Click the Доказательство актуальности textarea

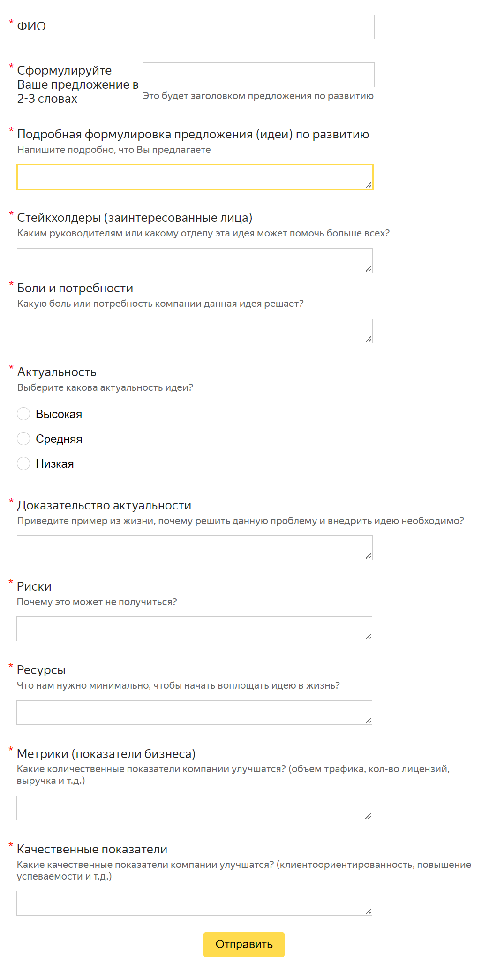coord(195,547)
